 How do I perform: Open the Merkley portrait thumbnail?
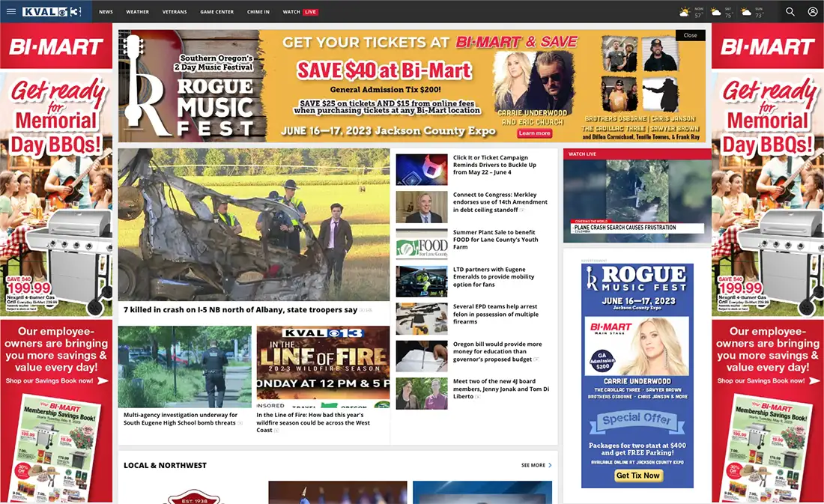click(x=422, y=207)
